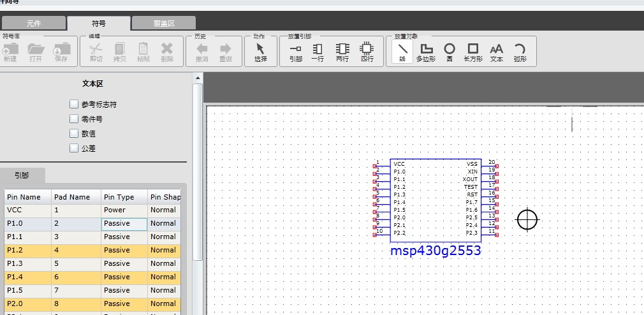Select P1.5 in the Pin Name column

coord(28,290)
